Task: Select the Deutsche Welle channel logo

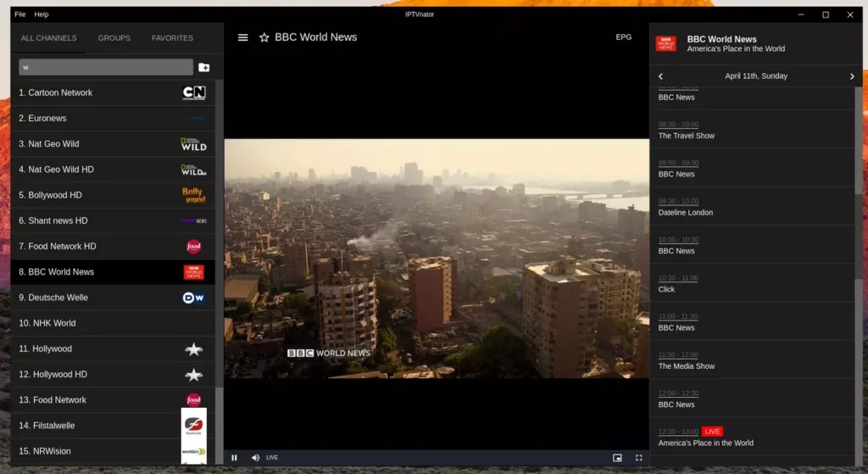Action: (x=194, y=298)
